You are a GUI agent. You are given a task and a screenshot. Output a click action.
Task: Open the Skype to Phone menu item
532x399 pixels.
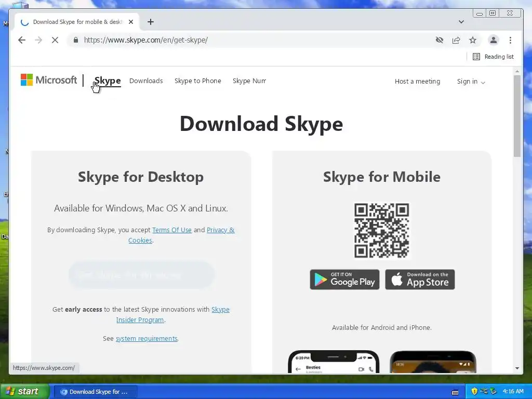pos(198,81)
